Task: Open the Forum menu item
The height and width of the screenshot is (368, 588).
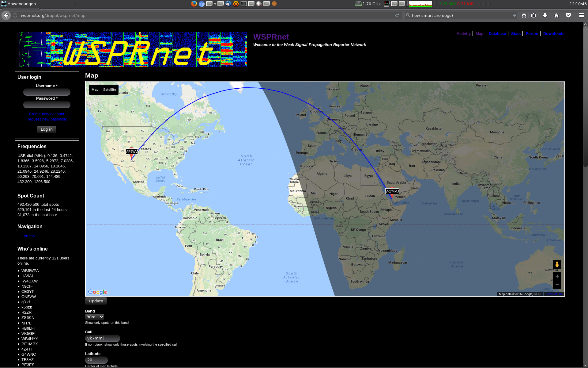Action: click(x=532, y=34)
